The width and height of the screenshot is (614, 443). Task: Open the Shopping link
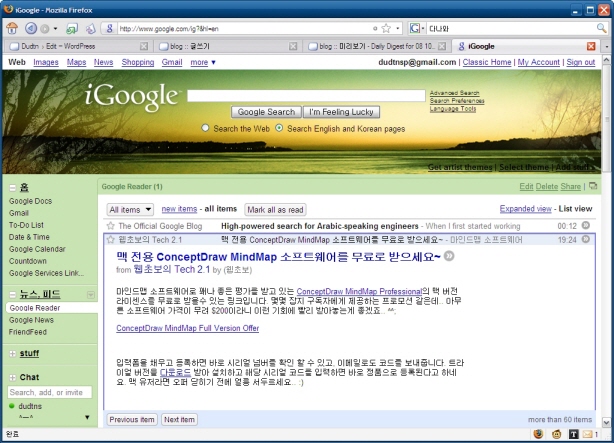pos(137,62)
